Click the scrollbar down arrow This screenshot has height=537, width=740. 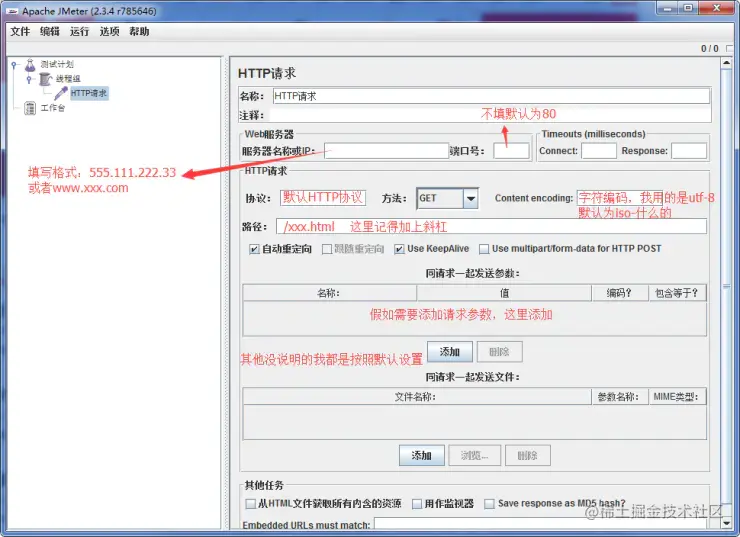pyautogui.click(x=727, y=522)
